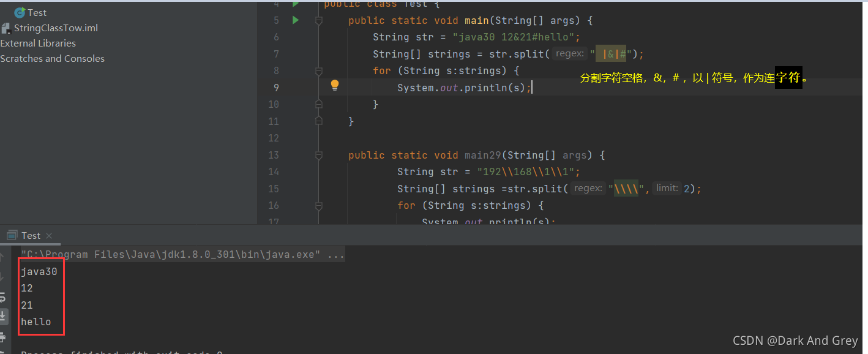Image resolution: width=868 pixels, height=354 pixels.
Task: Click the regex "\\\\" string on line 15
Action: [626, 189]
